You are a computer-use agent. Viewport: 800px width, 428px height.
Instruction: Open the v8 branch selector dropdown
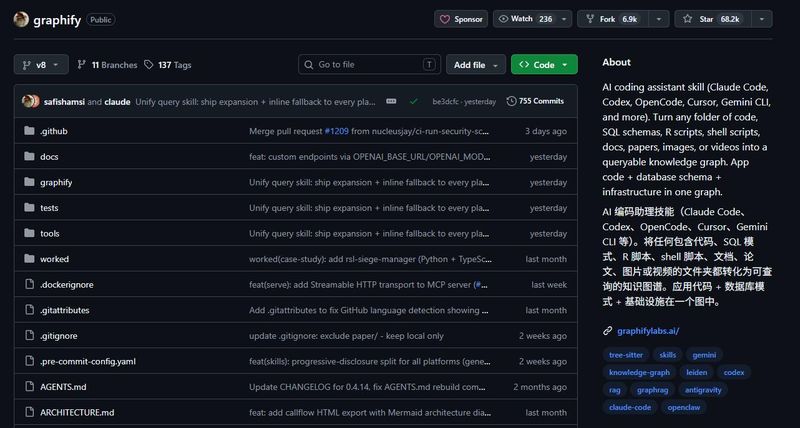[41, 65]
